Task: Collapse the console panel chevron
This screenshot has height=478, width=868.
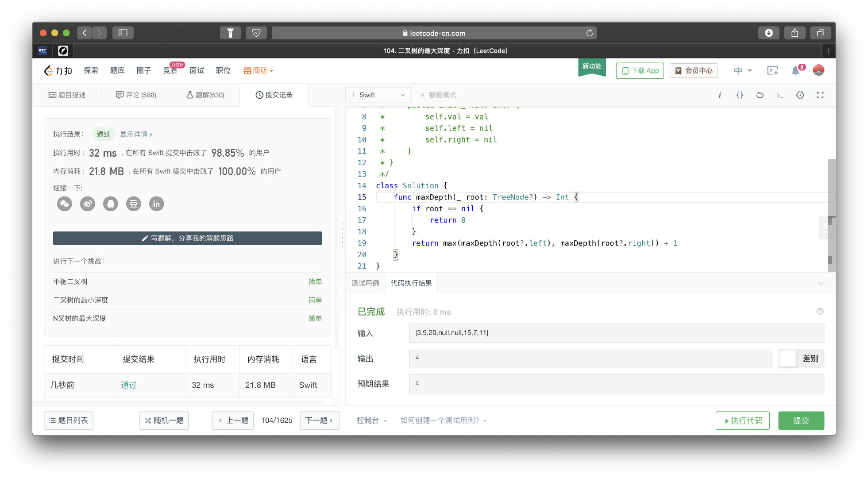Action: 821,283
